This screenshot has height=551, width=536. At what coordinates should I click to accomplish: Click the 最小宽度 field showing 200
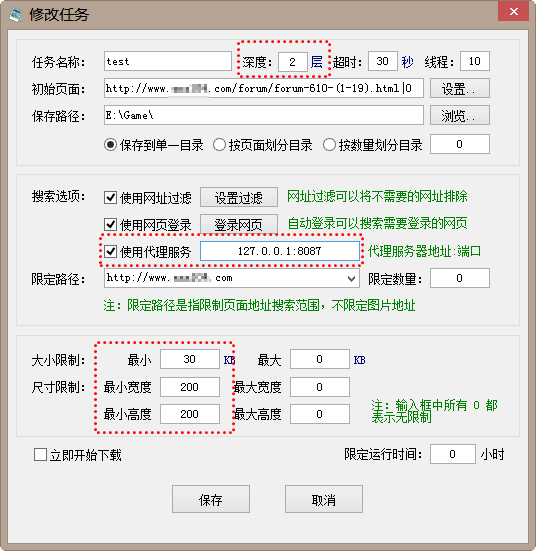click(190, 387)
